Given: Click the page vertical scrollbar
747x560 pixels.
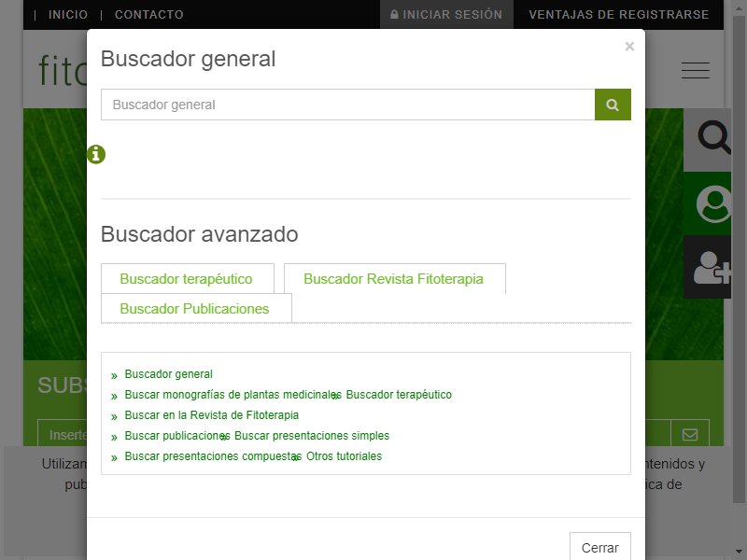Looking at the screenshot, I should [740, 258].
